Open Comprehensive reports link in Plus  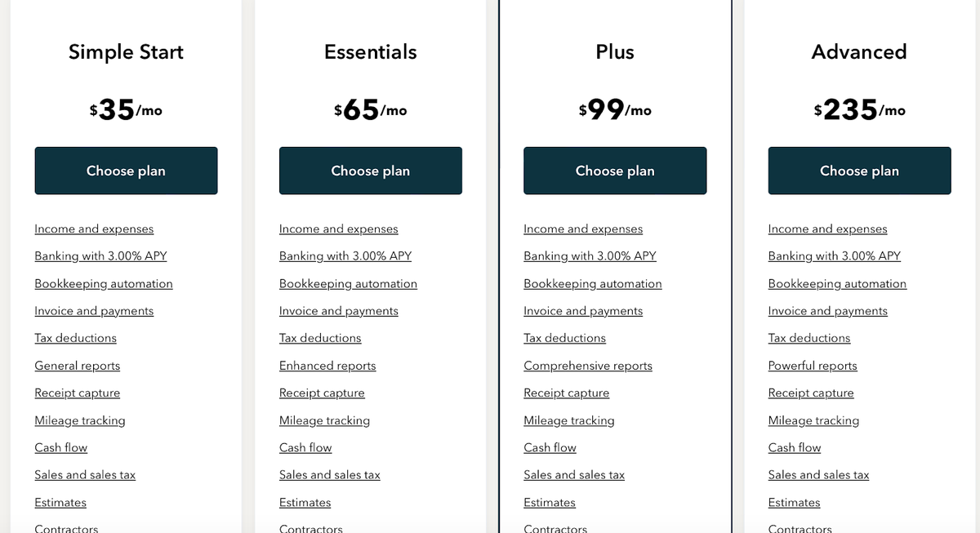pyautogui.click(x=587, y=366)
